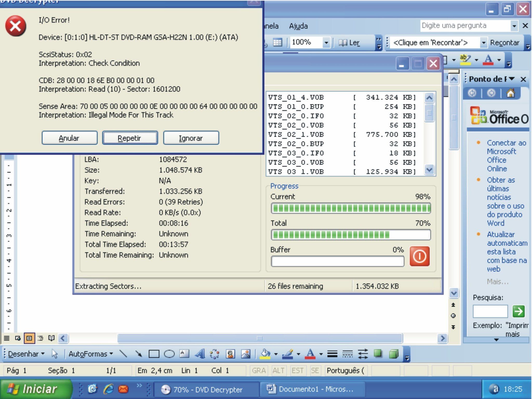This screenshot has width=532, height=399.
Task: Select the Arrow drawing tool
Action: (138, 354)
